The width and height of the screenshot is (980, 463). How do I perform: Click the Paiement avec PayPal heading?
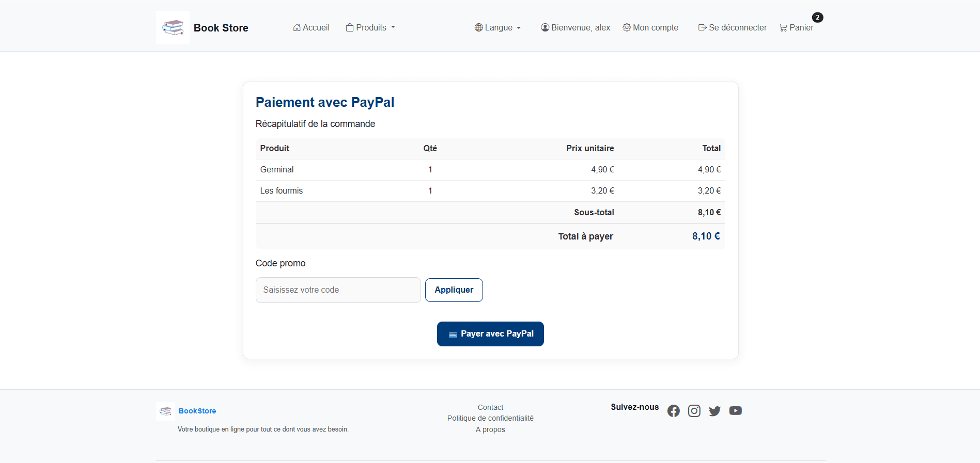[x=325, y=102]
